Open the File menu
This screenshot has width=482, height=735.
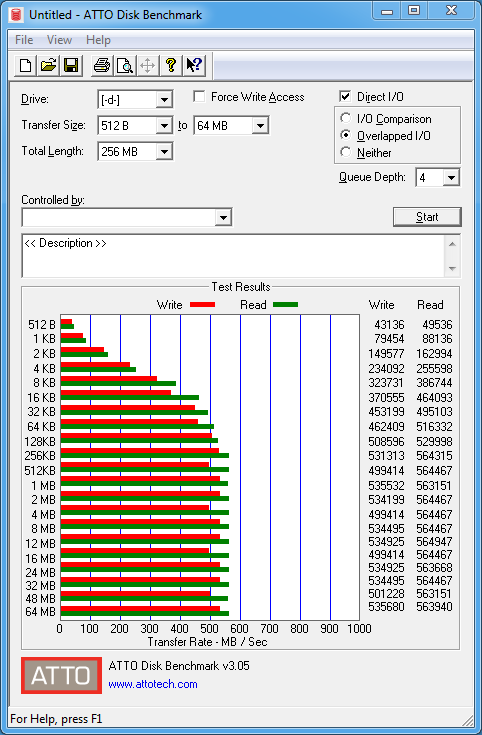tap(24, 40)
